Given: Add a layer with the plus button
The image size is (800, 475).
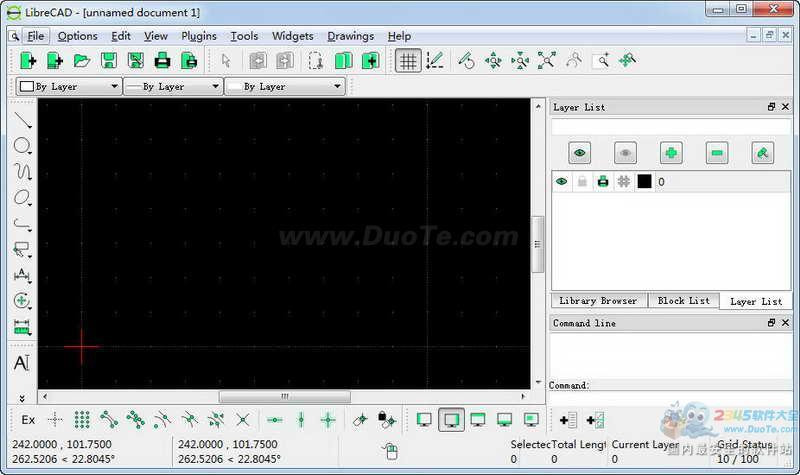Looking at the screenshot, I should pos(671,153).
